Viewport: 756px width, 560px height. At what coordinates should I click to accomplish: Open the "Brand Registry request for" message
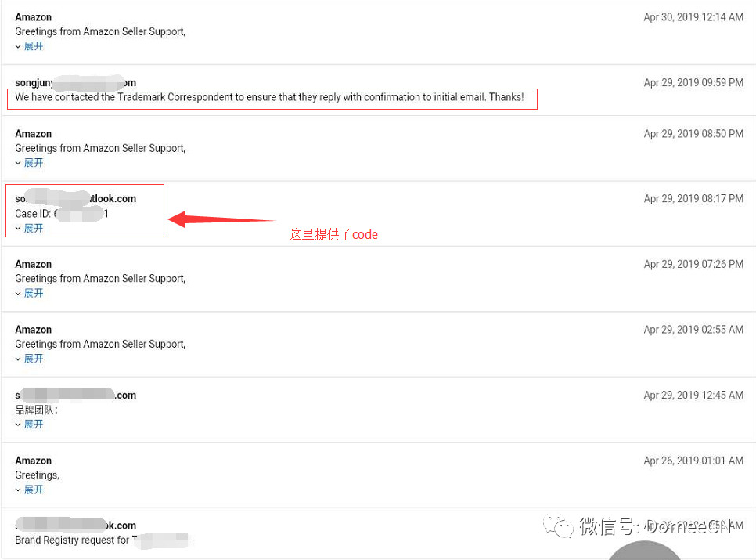[72, 540]
